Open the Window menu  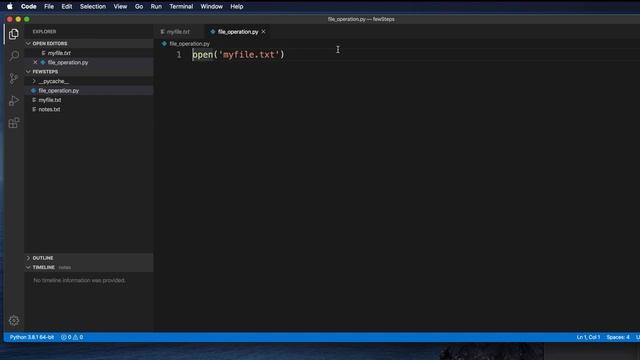211,7
